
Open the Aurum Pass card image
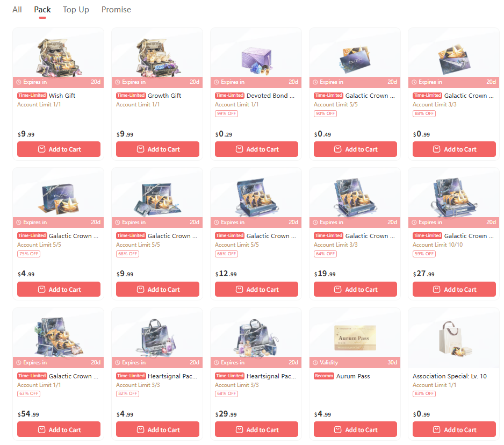click(x=355, y=338)
